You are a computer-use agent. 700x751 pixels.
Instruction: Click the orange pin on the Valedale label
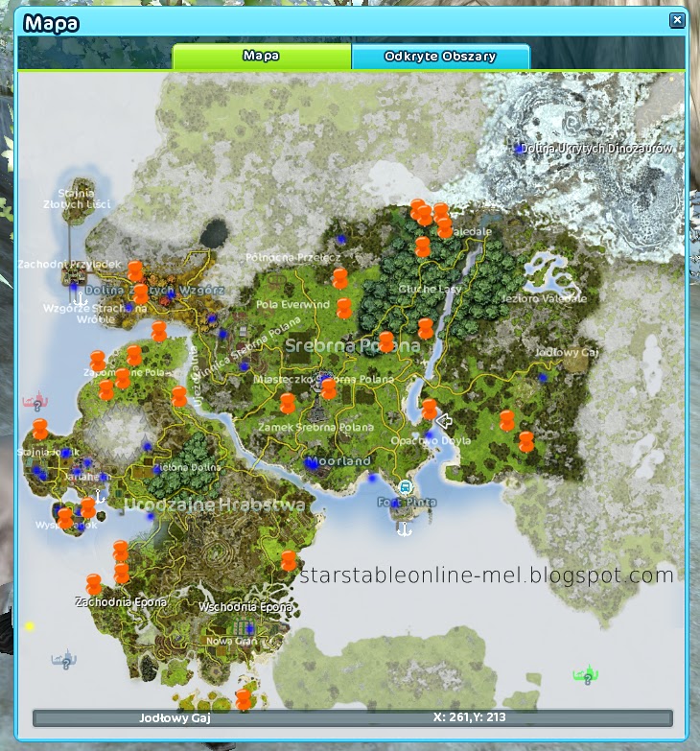pos(444,227)
